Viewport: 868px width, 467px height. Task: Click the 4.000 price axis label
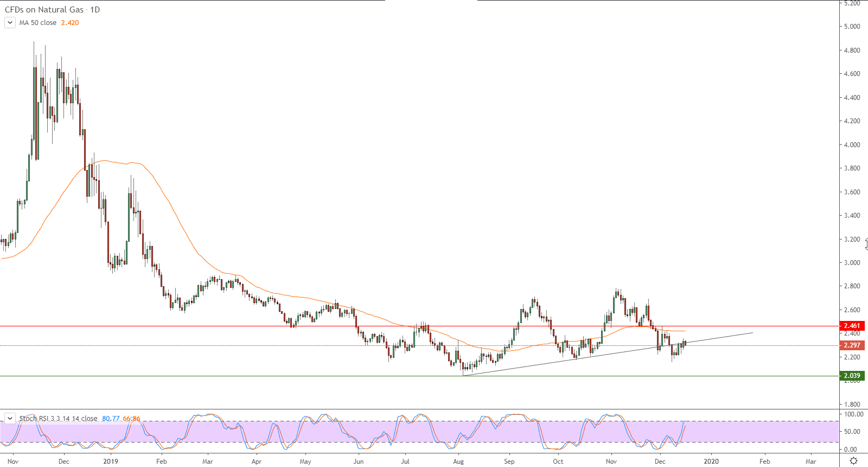click(852, 145)
